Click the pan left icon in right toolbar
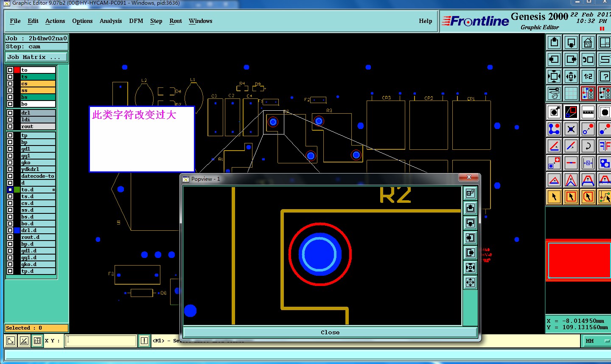The height and width of the screenshot is (364, 611). (x=554, y=59)
